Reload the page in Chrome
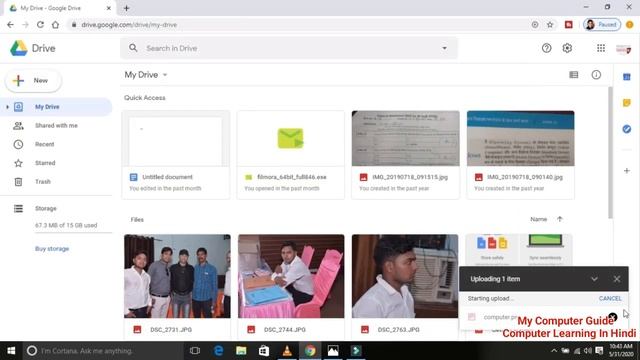The width and height of the screenshot is (640, 360). (x=40, y=25)
